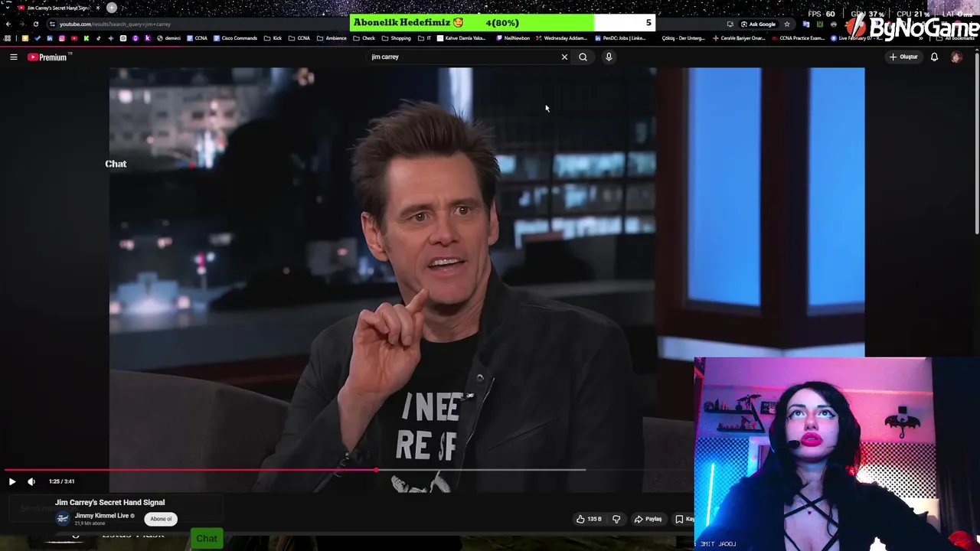Open a new browser tab with plus

(112, 8)
